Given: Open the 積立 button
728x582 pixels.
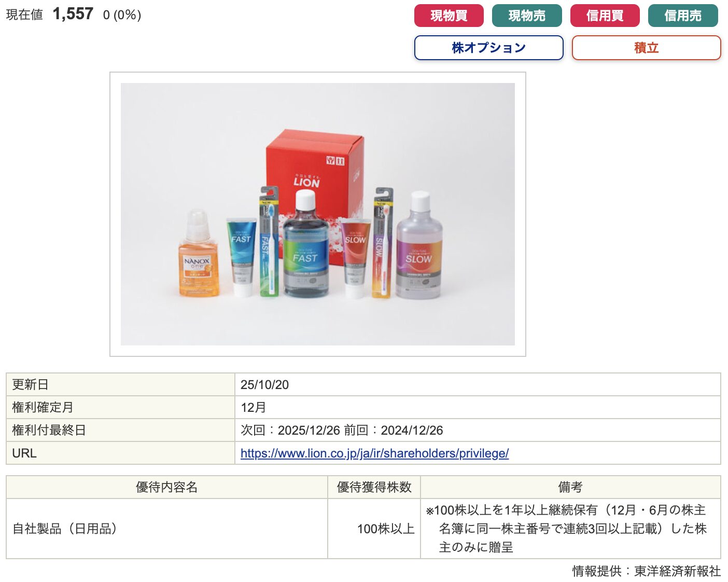Looking at the screenshot, I should point(646,48).
